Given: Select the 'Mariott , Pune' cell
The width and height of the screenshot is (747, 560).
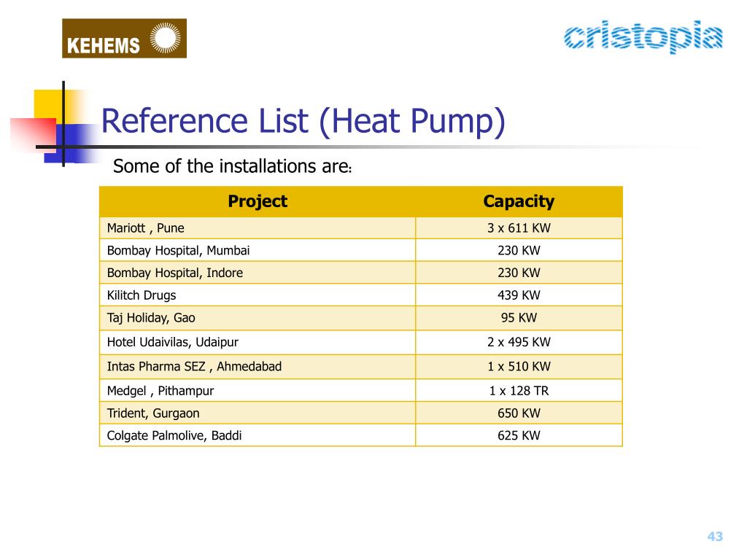Looking at the screenshot, I should point(258,228).
